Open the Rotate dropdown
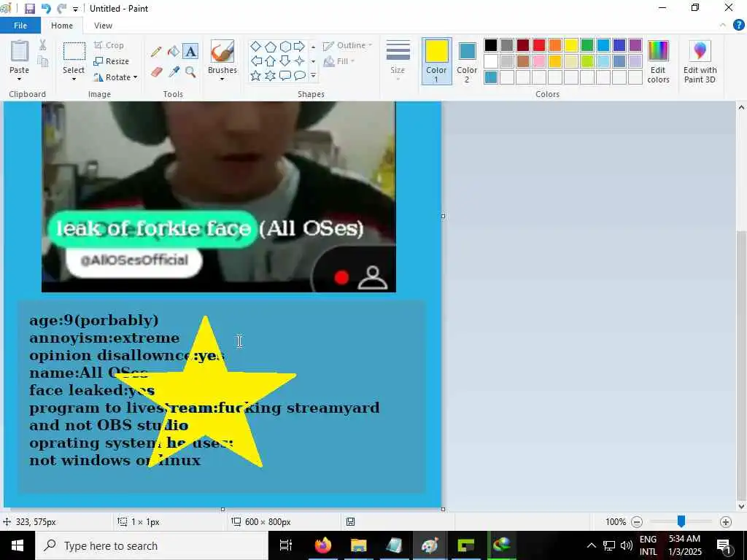747x560 pixels. coord(115,77)
